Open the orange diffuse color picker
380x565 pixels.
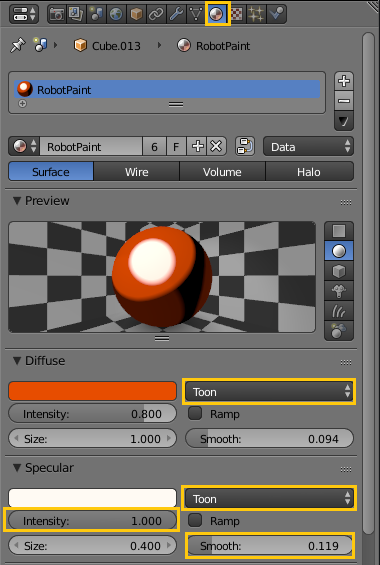pyautogui.click(x=93, y=391)
